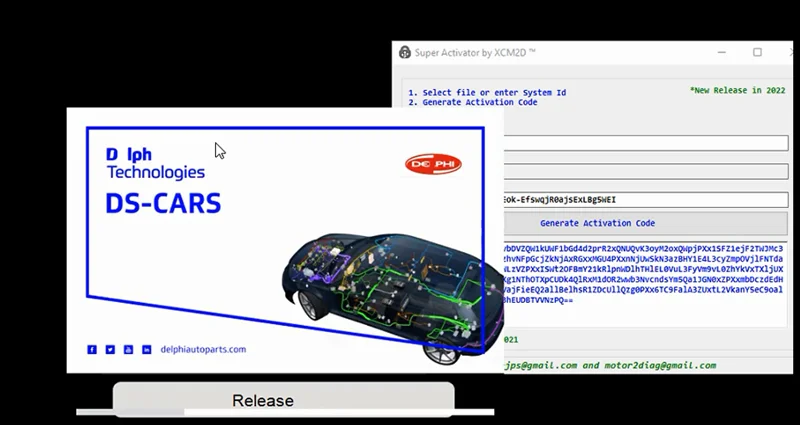
Task: Click the '2. Generate Activation Code' instruction text
Action: click(472, 102)
